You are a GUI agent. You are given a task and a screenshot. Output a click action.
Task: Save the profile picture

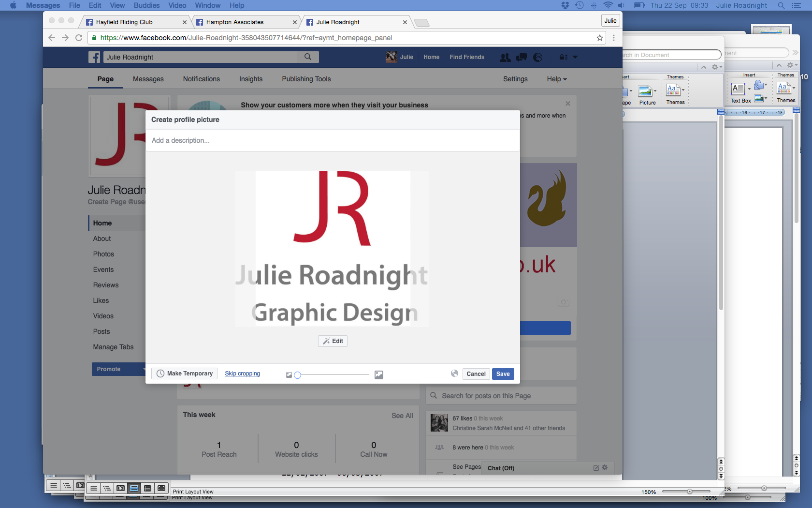point(503,374)
